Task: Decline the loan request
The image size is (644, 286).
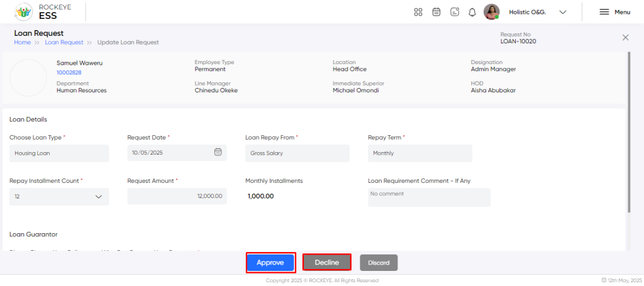Action: coord(327,263)
